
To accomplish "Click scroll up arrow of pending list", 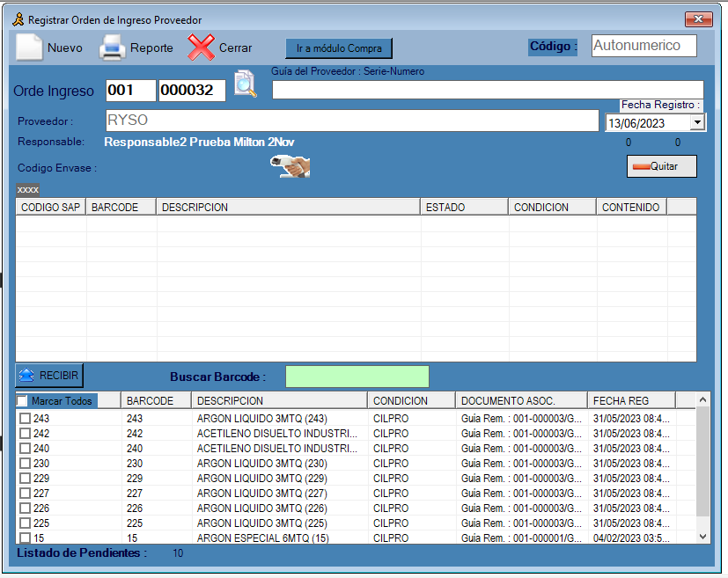I will [x=703, y=399].
